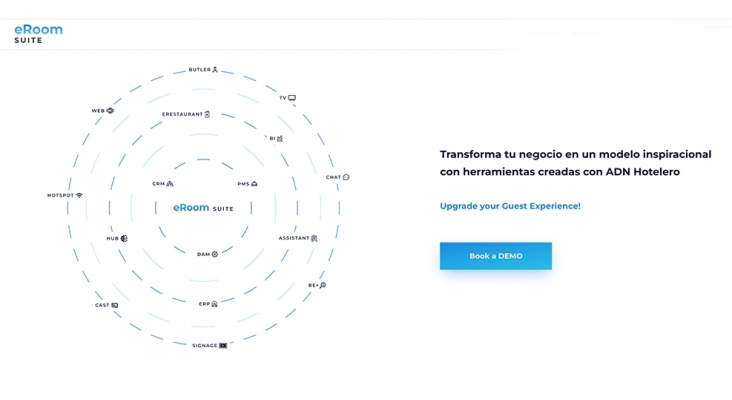Open the Web module icon

click(110, 111)
